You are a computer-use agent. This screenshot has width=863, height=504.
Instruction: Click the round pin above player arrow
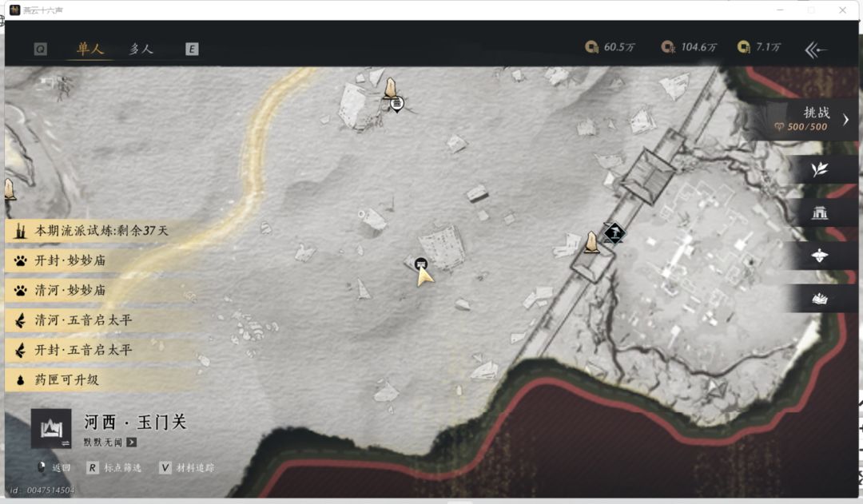tap(421, 264)
